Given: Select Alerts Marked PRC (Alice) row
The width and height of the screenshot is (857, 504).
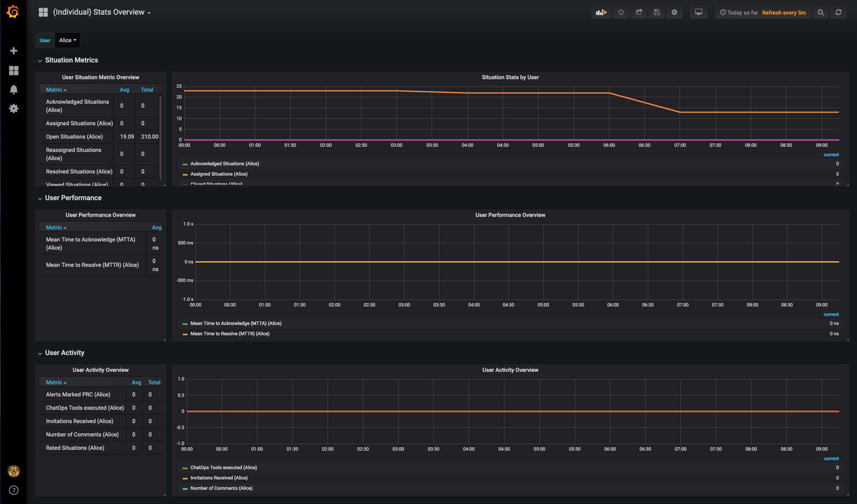Looking at the screenshot, I should 101,394.
